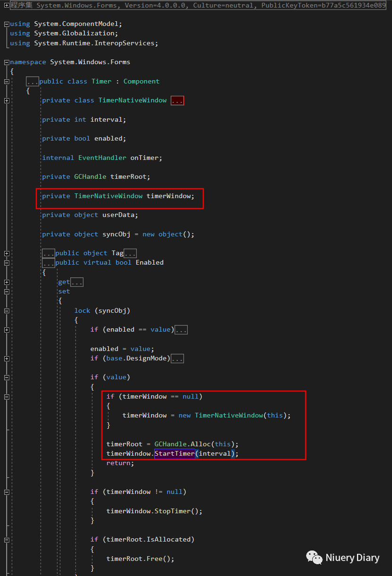
Task: Select the Component base class name
Action: pyautogui.click(x=141, y=81)
